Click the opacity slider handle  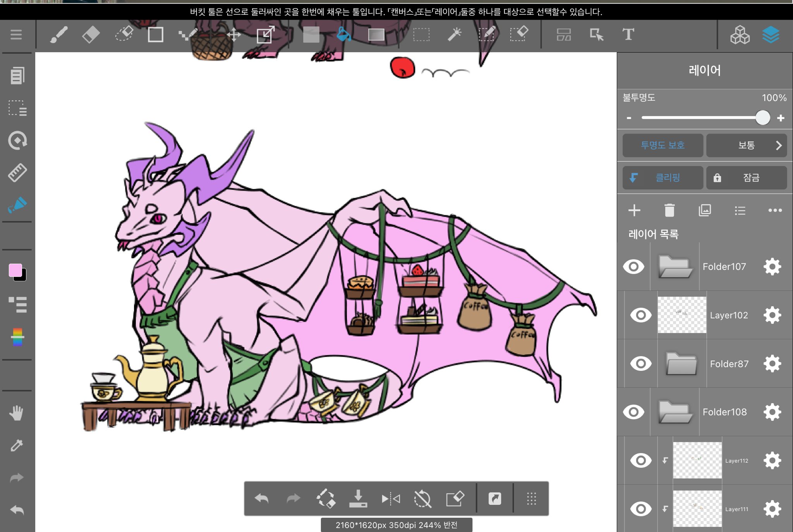[762, 118]
